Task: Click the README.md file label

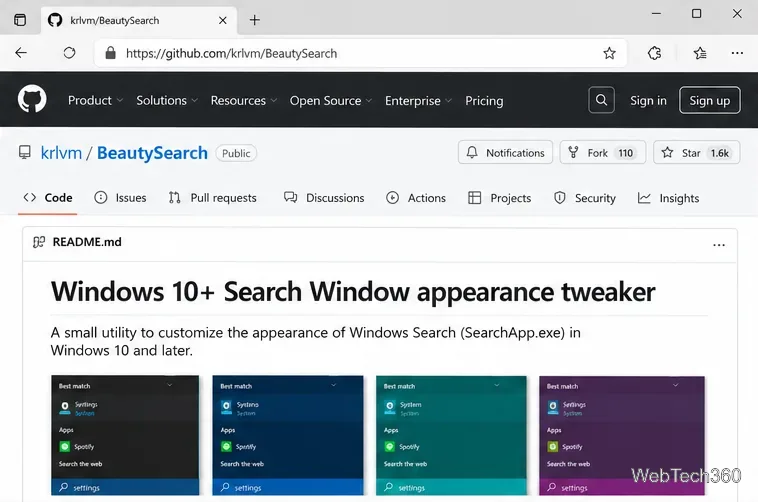Action: click(87, 242)
